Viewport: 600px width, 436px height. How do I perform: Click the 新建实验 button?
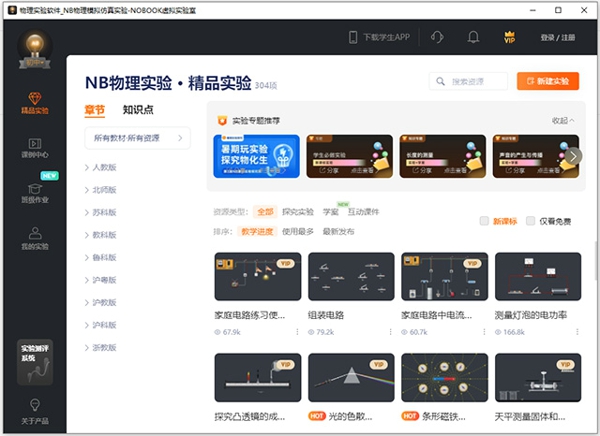[x=547, y=81]
